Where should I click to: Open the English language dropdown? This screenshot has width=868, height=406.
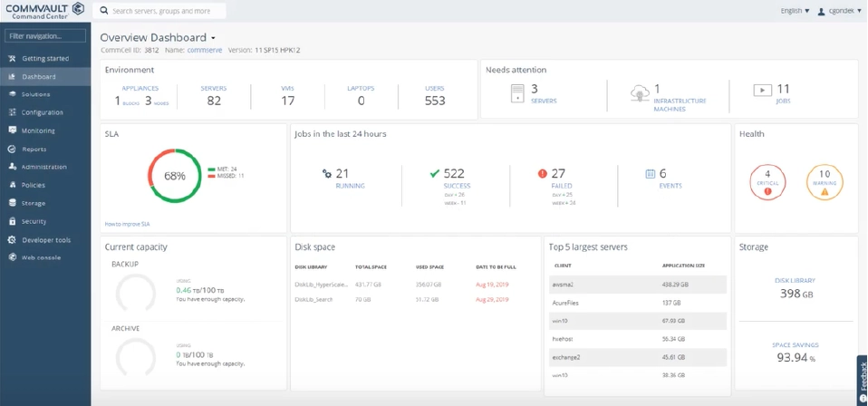795,11
